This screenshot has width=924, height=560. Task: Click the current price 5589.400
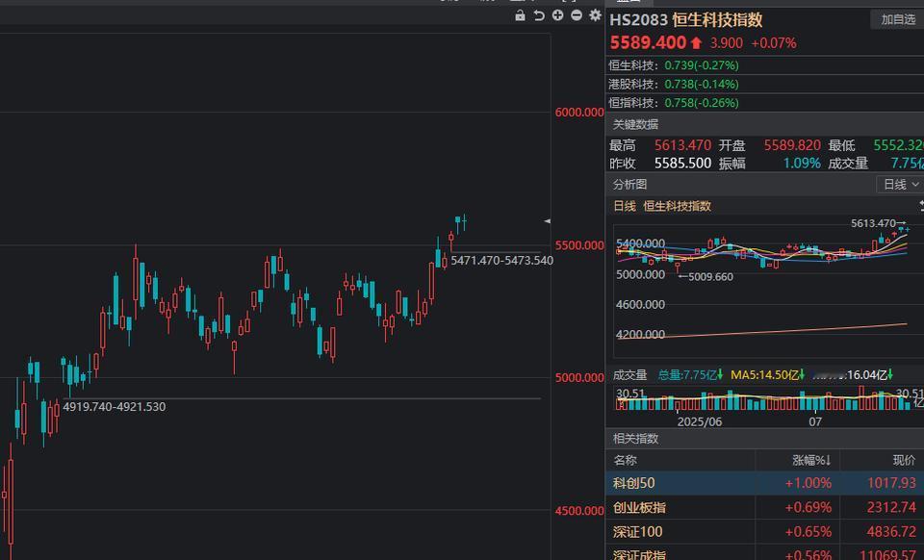tap(648, 42)
